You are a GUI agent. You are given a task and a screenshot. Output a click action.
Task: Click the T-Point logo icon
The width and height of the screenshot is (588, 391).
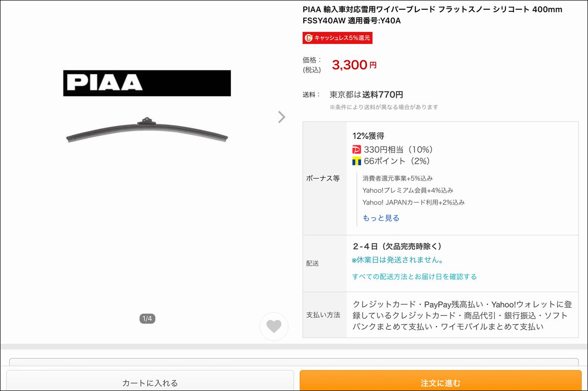click(357, 161)
